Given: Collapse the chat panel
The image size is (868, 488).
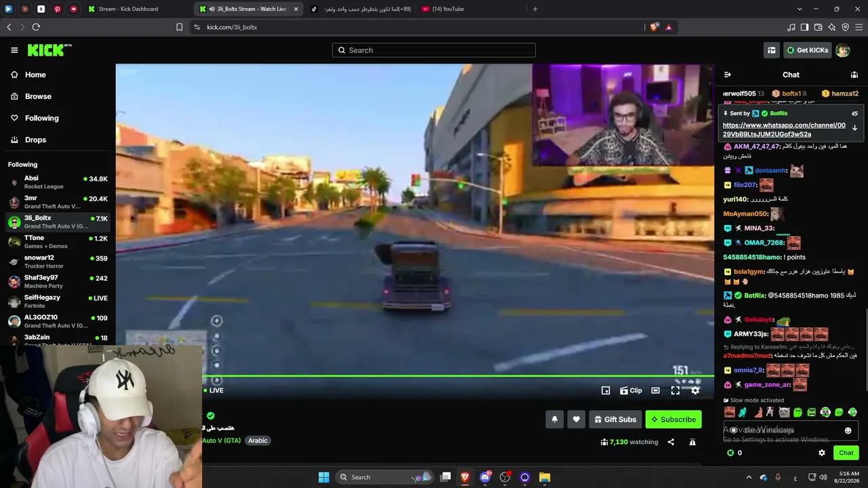Looking at the screenshot, I should [728, 75].
